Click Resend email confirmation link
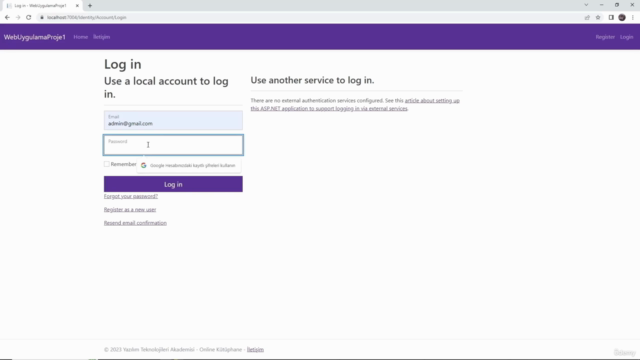 point(135,223)
